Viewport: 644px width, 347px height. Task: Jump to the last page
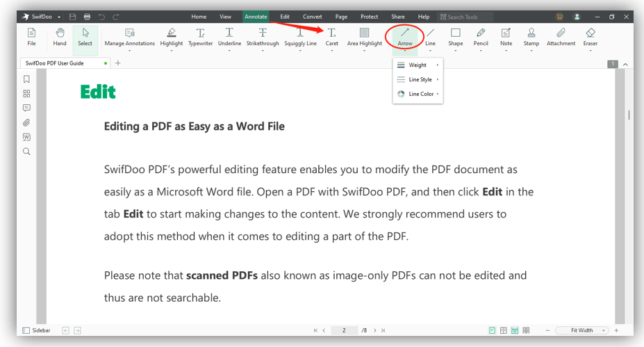(383, 330)
